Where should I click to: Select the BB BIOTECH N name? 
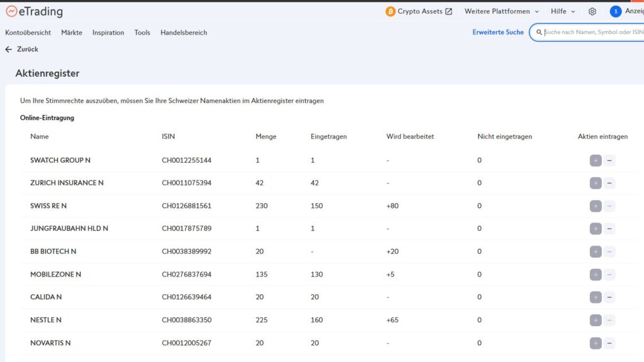click(53, 251)
